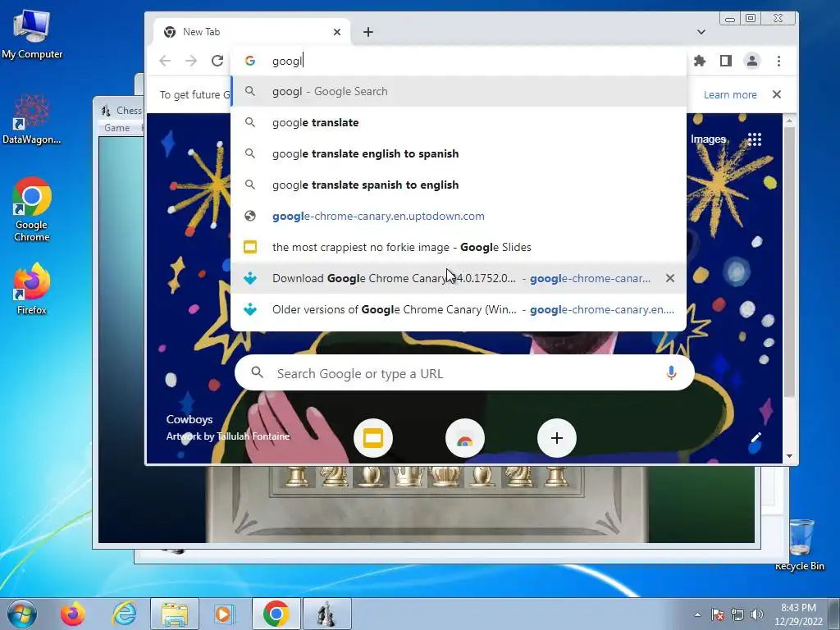Screen dimensions: 840x630
Task: Click 'Artwork by Tallulah Fontaine' credit link
Action: pyautogui.click(x=228, y=436)
